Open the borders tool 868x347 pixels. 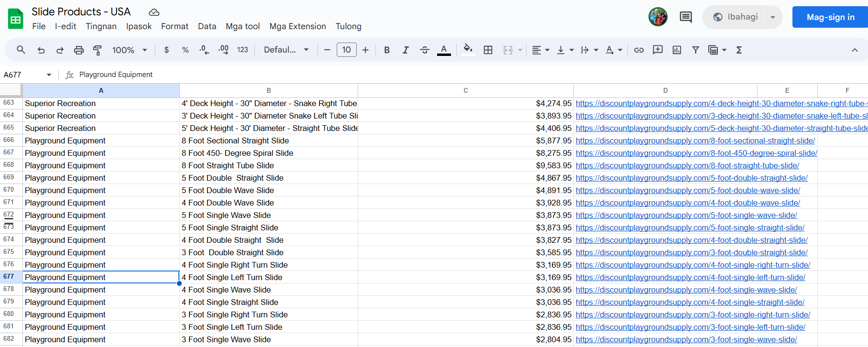[488, 50]
